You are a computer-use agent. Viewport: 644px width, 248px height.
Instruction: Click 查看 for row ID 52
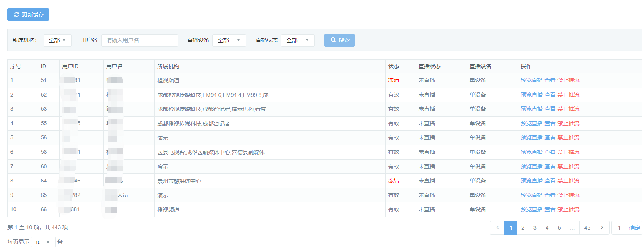click(x=550, y=95)
